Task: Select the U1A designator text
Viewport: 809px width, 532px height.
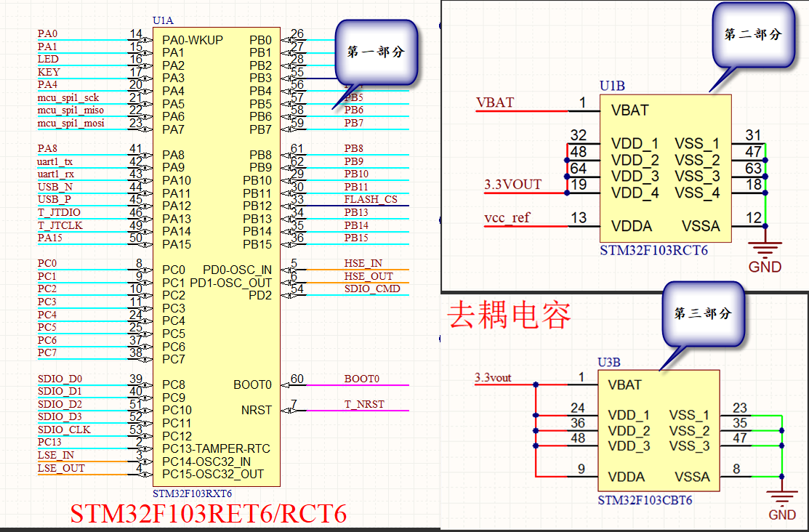Action: [163, 20]
